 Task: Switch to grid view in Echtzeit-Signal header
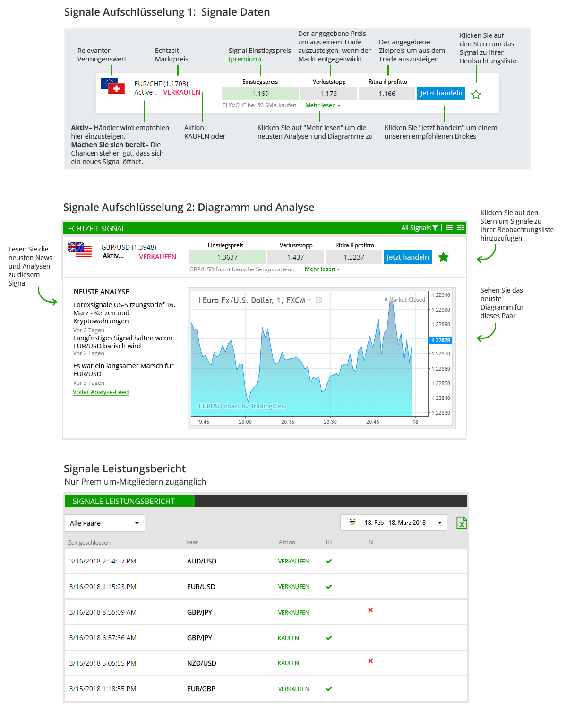(x=460, y=228)
